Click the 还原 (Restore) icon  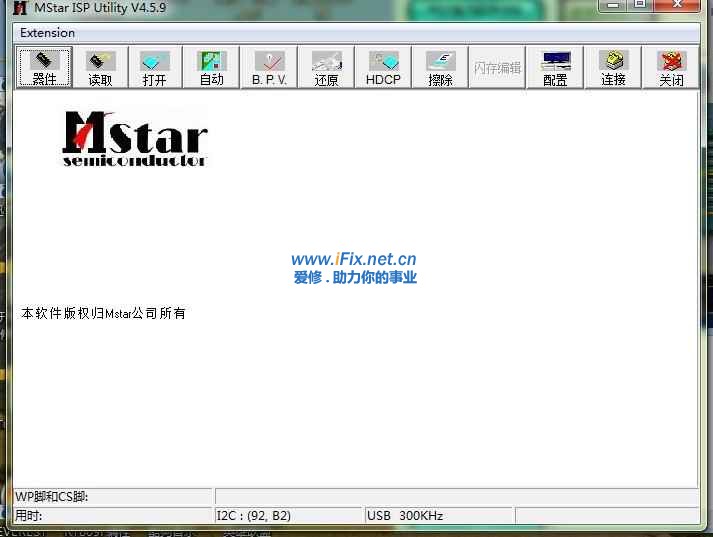[x=326, y=68]
